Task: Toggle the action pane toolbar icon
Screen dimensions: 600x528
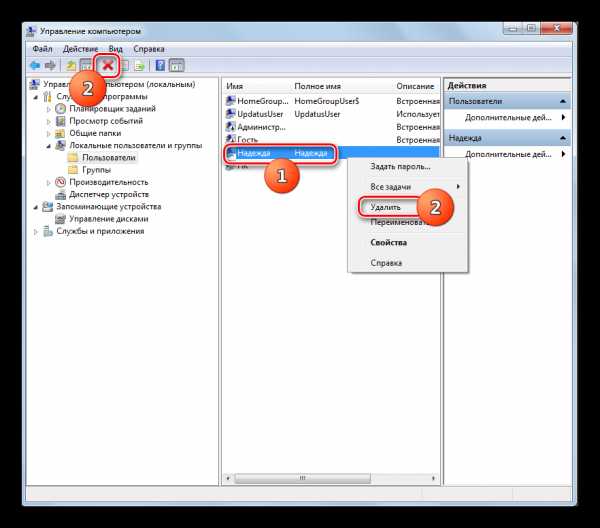Action: pos(176,65)
